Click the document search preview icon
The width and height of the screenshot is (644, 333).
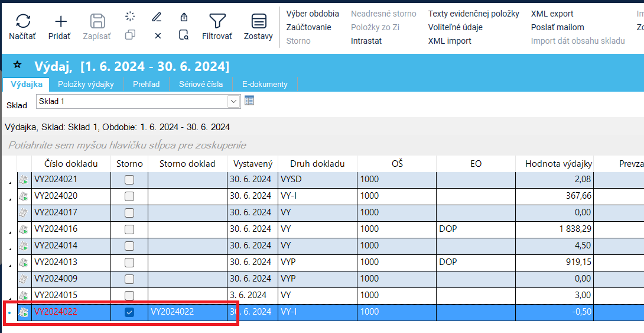[184, 35]
